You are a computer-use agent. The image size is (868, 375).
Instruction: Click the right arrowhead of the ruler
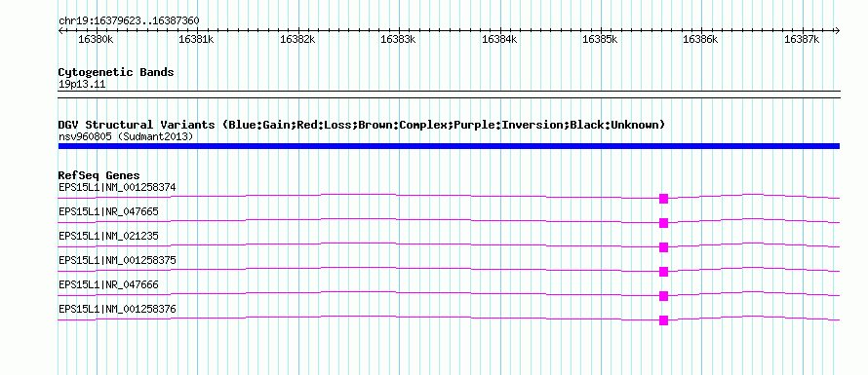838,30
